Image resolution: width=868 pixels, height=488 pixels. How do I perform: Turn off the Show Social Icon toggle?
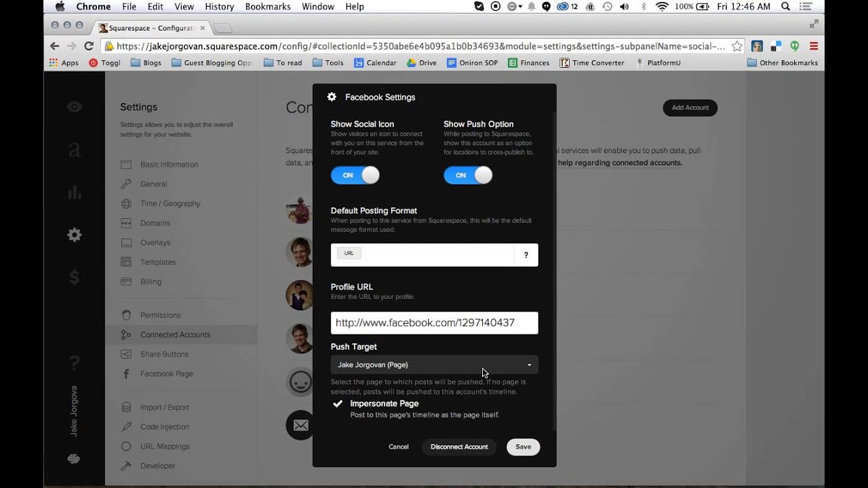(355, 175)
